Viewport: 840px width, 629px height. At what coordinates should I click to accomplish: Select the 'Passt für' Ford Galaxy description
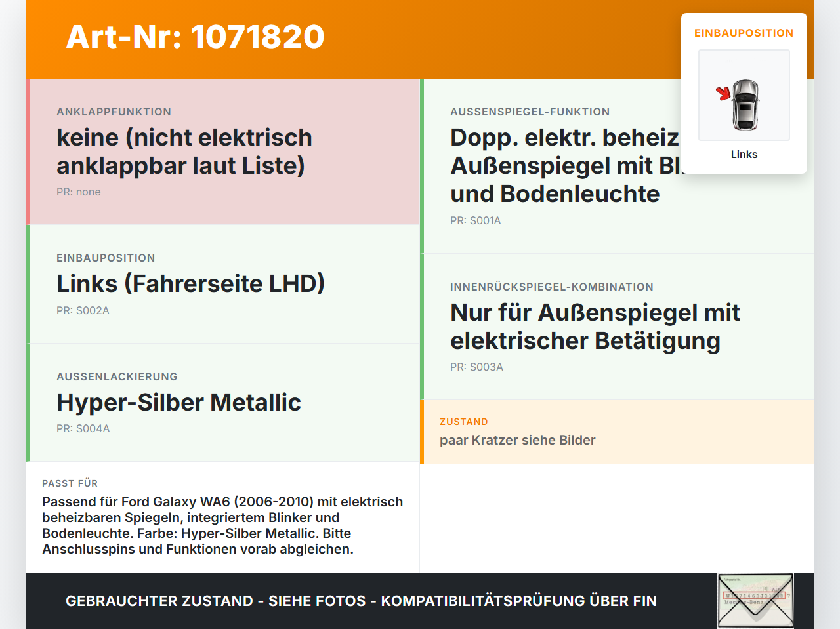coord(223,525)
